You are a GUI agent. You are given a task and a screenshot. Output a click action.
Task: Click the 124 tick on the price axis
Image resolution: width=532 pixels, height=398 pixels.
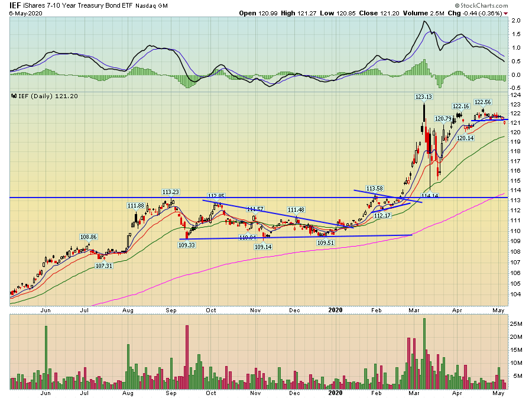pyautogui.click(x=515, y=95)
